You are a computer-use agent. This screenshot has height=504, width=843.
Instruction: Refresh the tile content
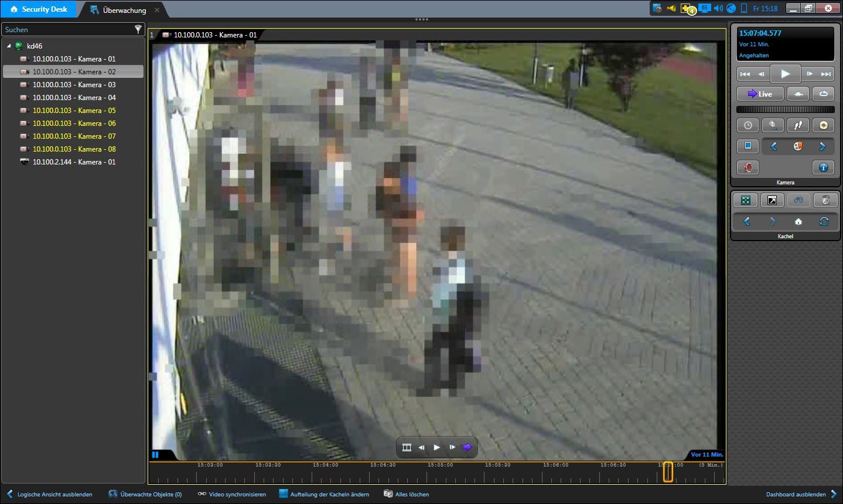[824, 221]
